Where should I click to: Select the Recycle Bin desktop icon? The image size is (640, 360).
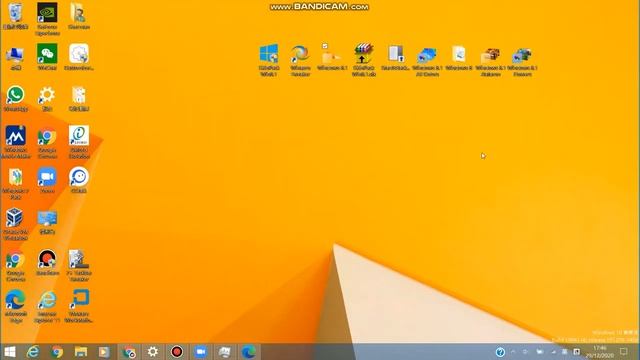[16, 13]
